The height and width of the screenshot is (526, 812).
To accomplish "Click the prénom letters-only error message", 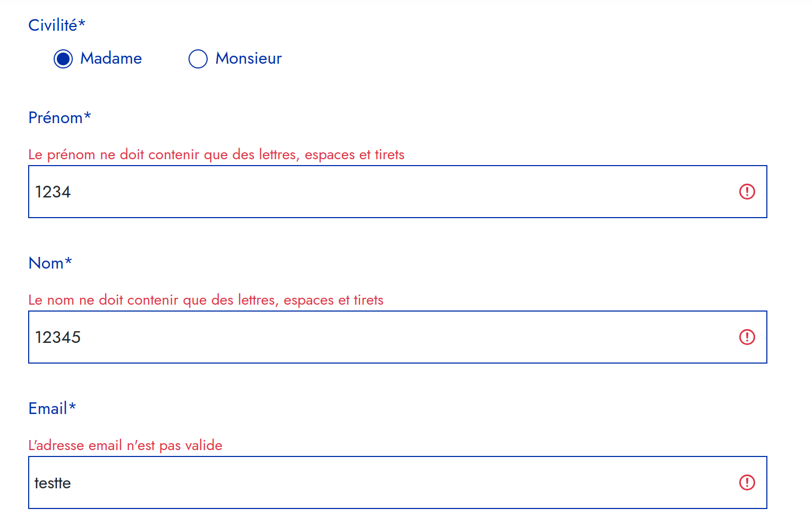I will (216, 154).
